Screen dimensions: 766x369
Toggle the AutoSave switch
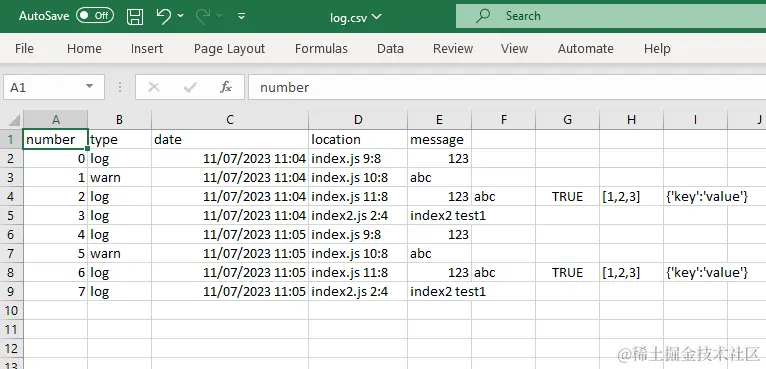coord(95,16)
